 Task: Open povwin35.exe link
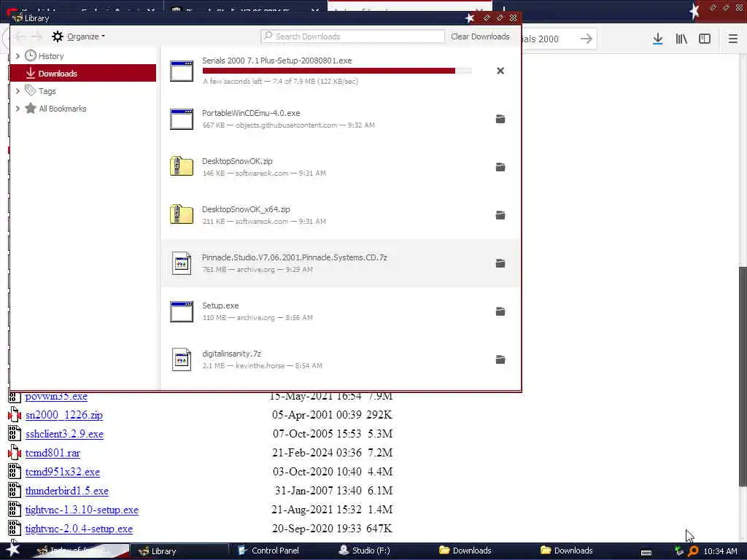pos(56,396)
